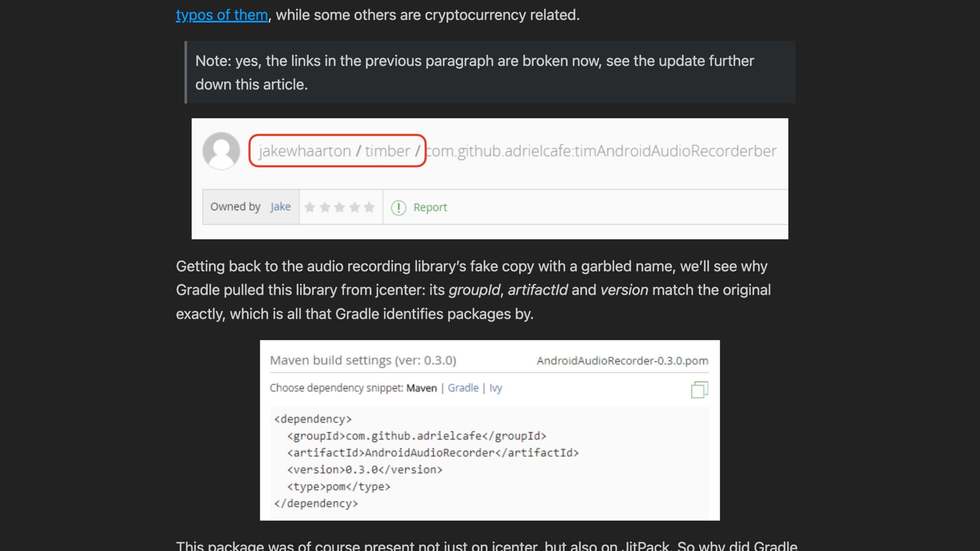Click the jakewhaarton breadcrumb text
The width and height of the screenshot is (980, 551).
tap(304, 151)
